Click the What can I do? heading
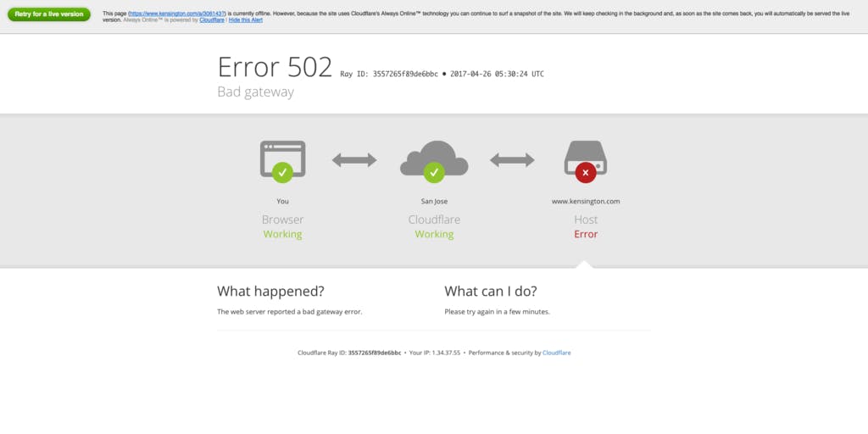The height and width of the screenshot is (434, 868). click(x=491, y=292)
